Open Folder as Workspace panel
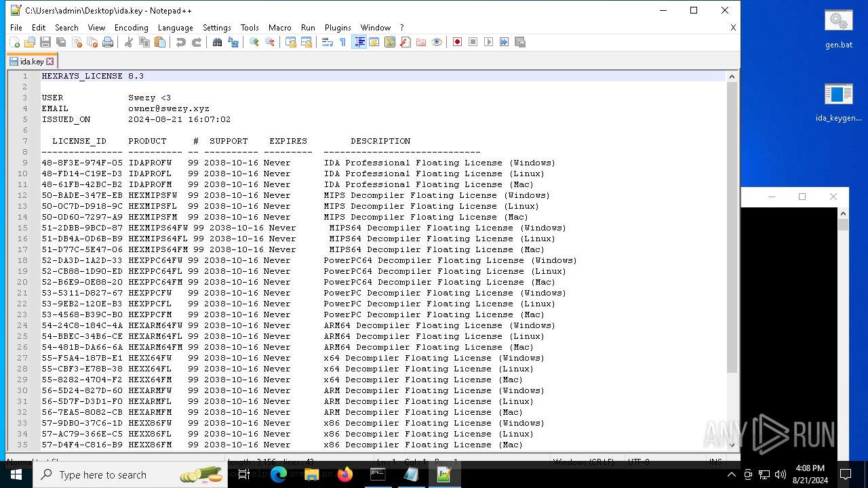Viewport: 868px width, 488px height. [421, 42]
